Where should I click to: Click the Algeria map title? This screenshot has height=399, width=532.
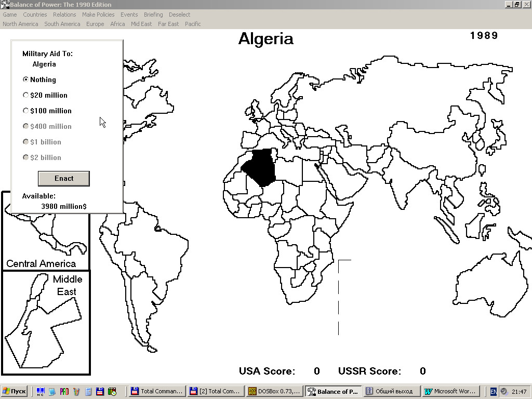[265, 38]
